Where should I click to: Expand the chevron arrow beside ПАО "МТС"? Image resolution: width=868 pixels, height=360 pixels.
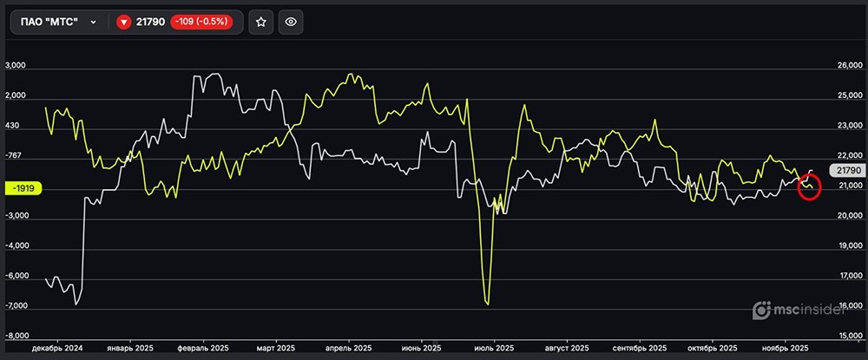(93, 23)
